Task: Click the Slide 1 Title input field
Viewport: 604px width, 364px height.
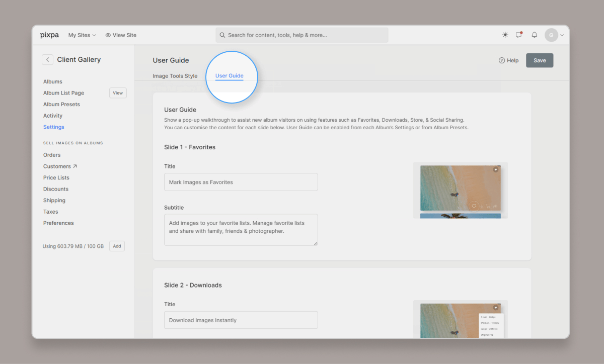Action: (241, 182)
